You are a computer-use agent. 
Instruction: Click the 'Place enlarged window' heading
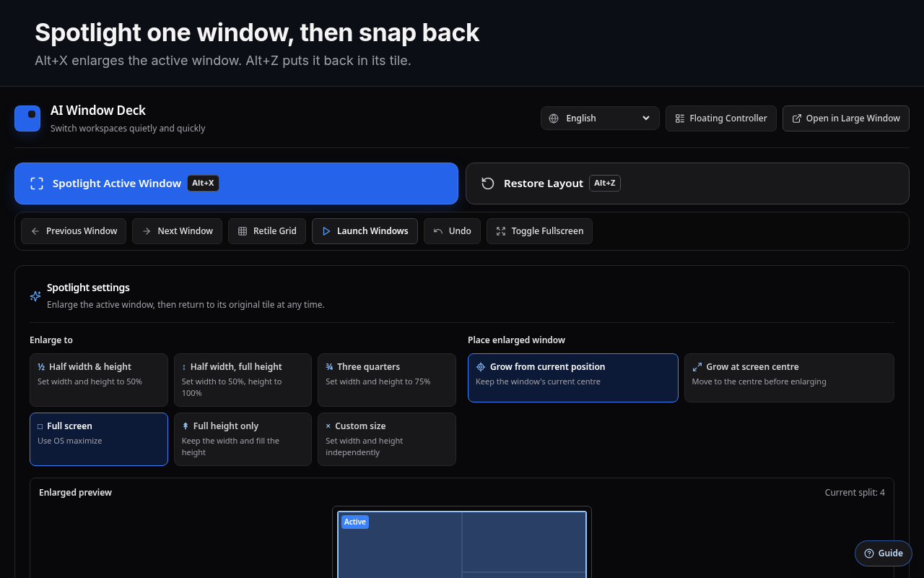(516, 340)
